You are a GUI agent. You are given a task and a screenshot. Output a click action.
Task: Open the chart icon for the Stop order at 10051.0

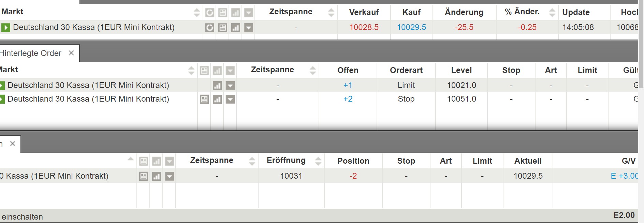point(217,99)
